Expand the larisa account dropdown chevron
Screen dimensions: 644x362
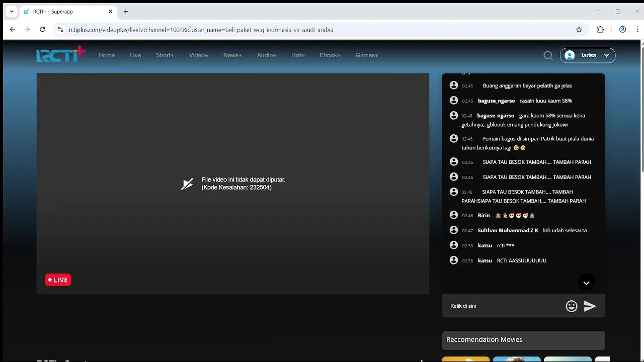(x=606, y=56)
